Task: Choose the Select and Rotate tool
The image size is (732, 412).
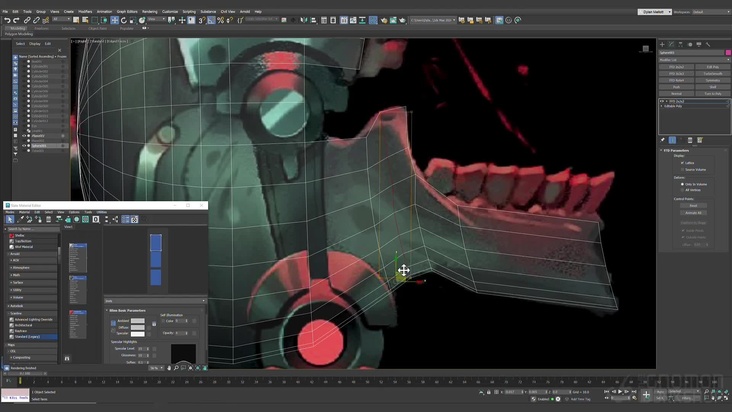Action: (x=124, y=20)
